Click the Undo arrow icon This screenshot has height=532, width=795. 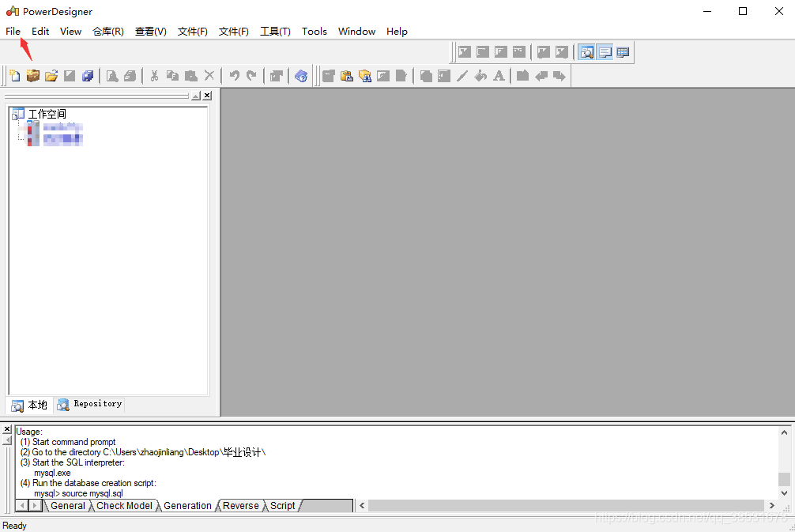234,76
